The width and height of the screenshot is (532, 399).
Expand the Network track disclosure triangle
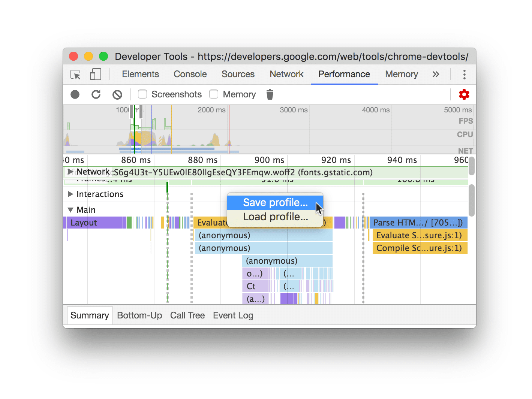pyautogui.click(x=70, y=172)
